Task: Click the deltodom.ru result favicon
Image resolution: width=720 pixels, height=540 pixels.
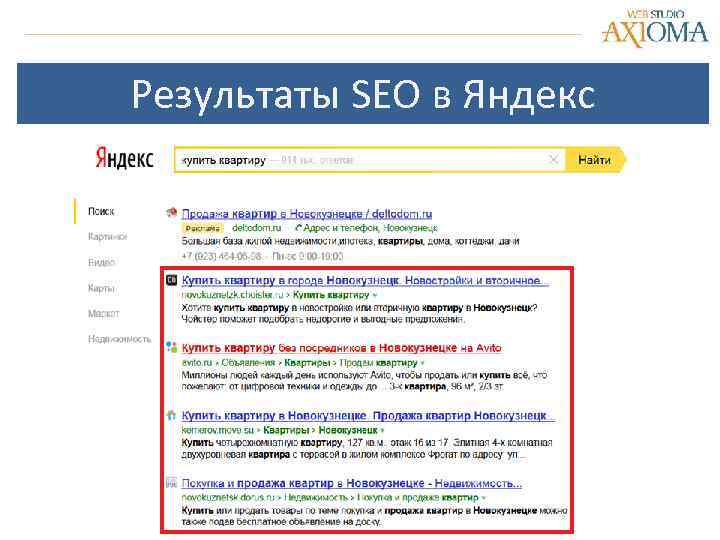Action: click(171, 213)
